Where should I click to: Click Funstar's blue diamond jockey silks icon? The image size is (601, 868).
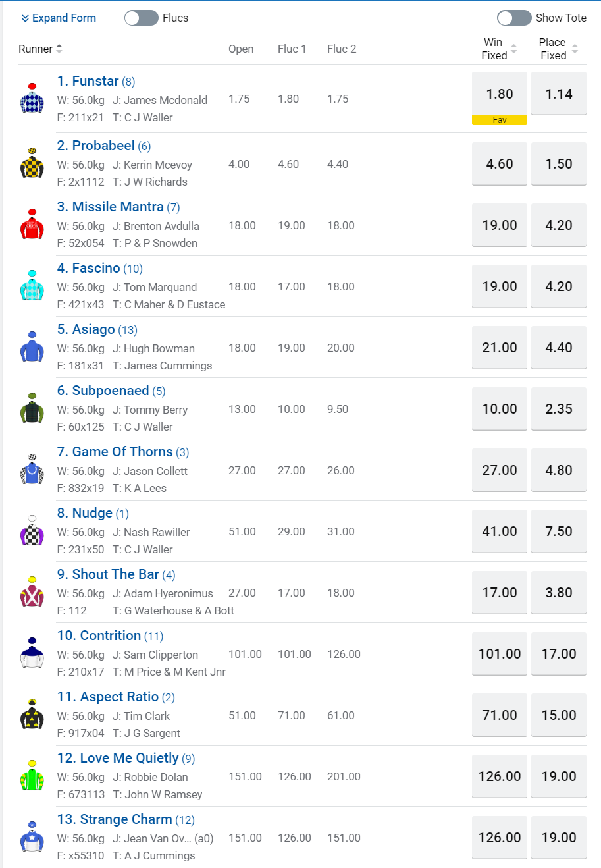pyautogui.click(x=32, y=99)
